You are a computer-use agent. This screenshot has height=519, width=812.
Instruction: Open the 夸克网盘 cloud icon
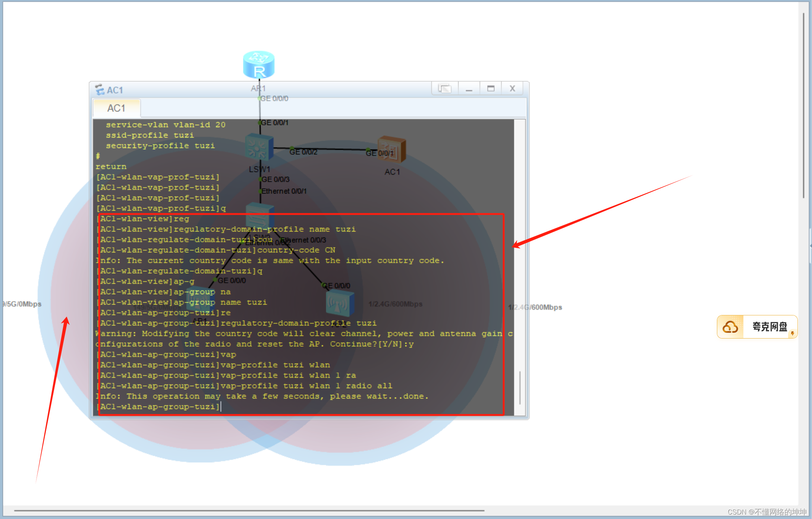pyautogui.click(x=730, y=327)
